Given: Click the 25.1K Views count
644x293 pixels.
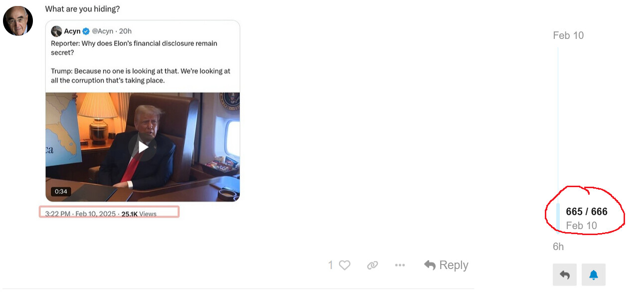Looking at the screenshot, I should [139, 214].
